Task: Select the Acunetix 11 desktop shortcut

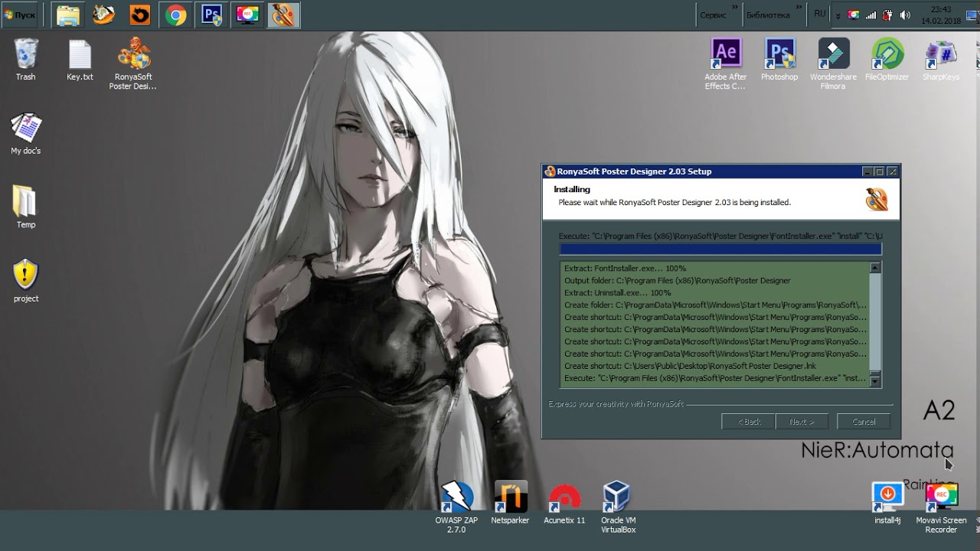Action: (x=564, y=503)
